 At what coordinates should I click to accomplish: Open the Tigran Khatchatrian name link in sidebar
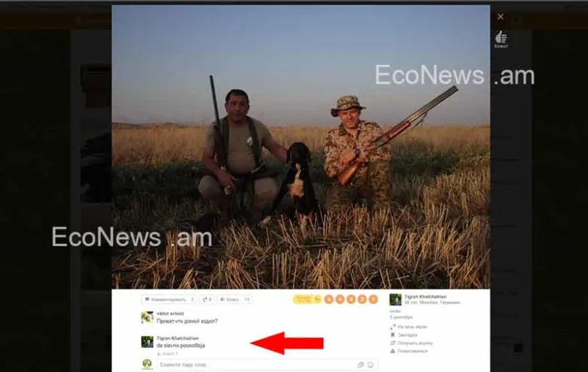point(425,297)
